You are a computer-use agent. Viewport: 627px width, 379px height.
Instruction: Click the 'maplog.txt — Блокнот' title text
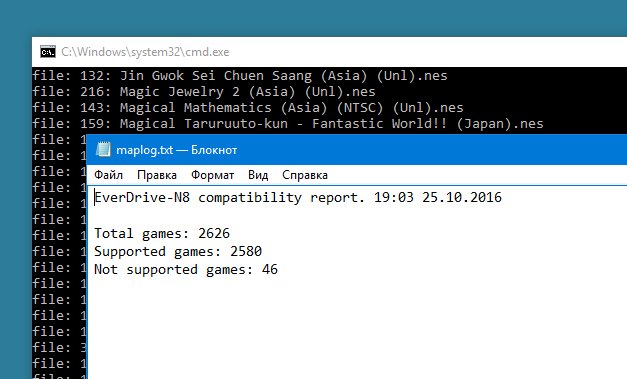click(x=176, y=150)
